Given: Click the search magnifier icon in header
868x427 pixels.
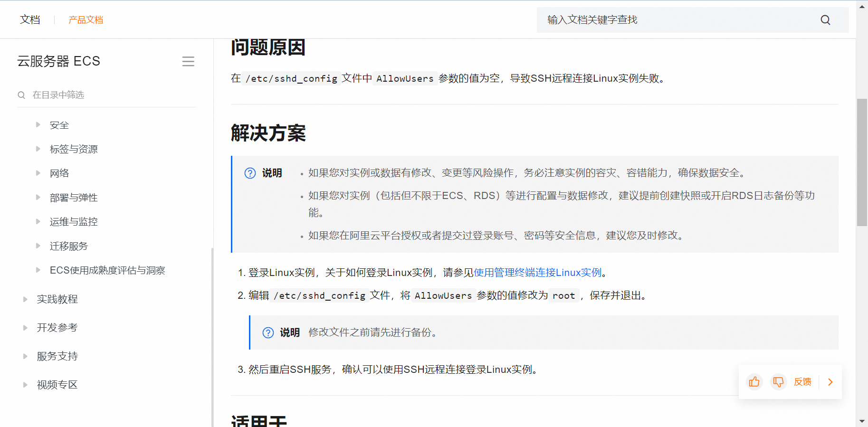Looking at the screenshot, I should (825, 20).
